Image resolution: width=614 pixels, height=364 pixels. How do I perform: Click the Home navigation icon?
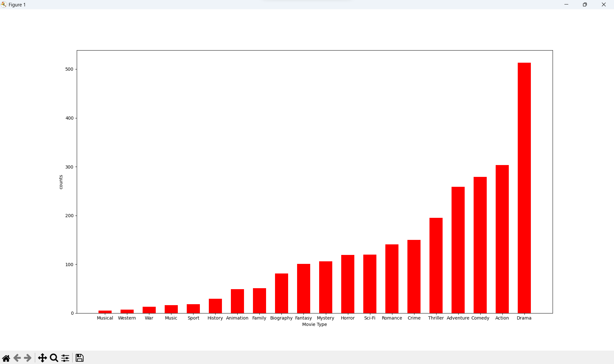point(6,358)
